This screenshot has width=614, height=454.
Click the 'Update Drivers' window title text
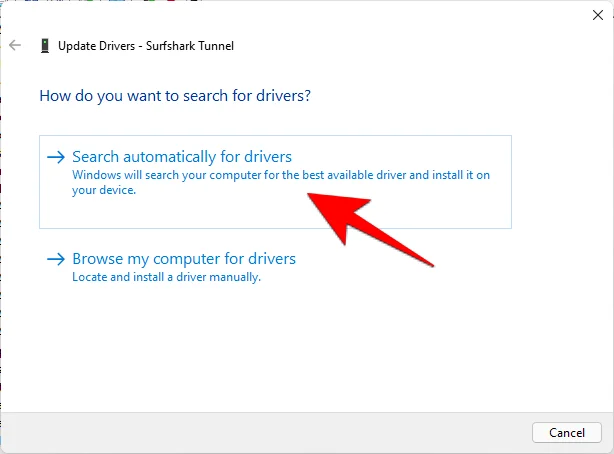(x=96, y=46)
